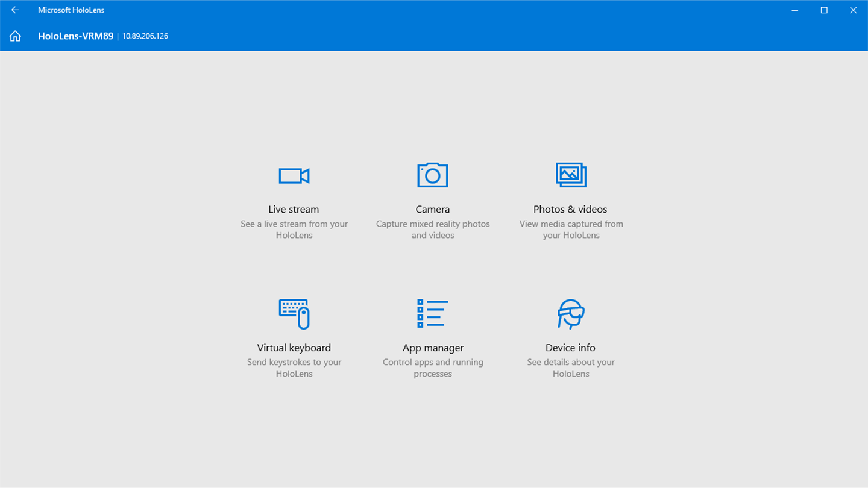
Task: Select the Device info title
Action: (x=570, y=348)
